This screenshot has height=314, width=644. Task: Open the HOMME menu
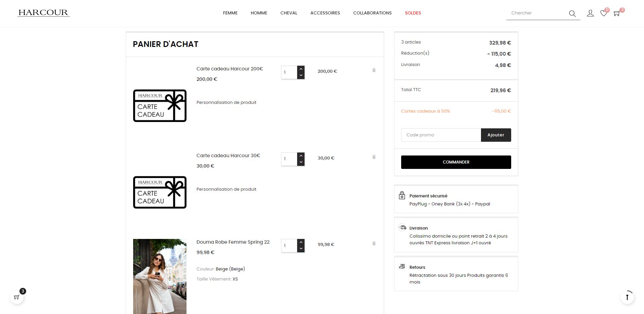tap(259, 13)
